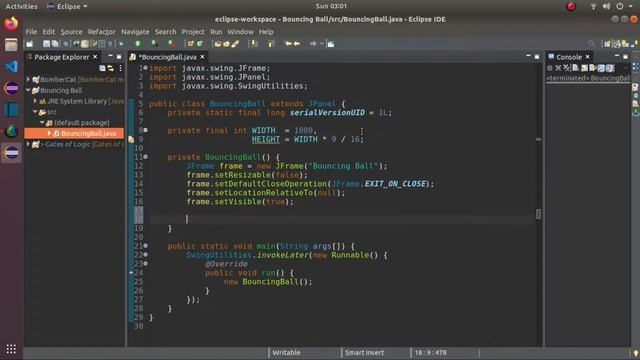This screenshot has height=360, width=640.
Task: Click the Open Type toolbar icon
Action: click(218, 44)
